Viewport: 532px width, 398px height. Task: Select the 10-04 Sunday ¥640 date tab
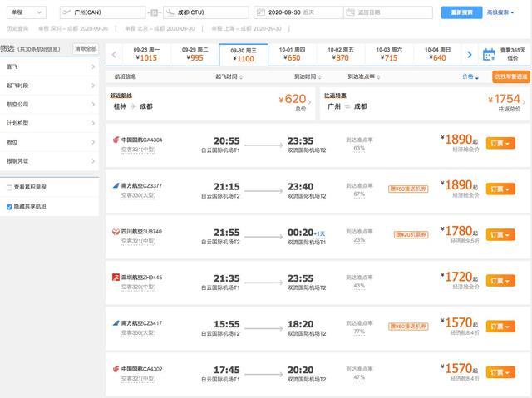tap(438, 54)
